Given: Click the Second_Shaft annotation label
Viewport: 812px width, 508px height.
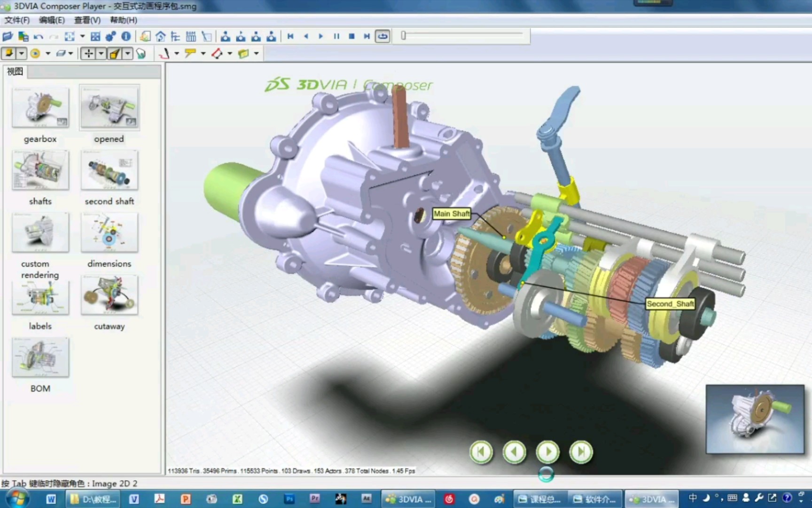Looking at the screenshot, I should (x=670, y=304).
